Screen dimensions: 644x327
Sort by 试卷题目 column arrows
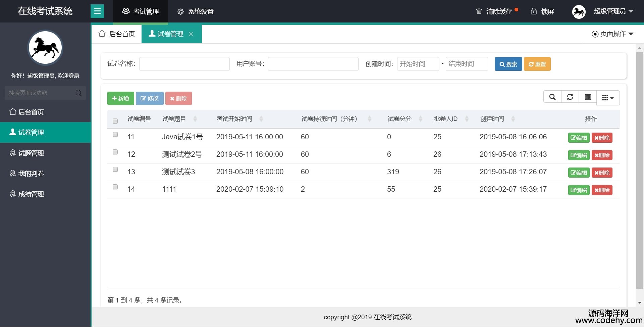[195, 119]
